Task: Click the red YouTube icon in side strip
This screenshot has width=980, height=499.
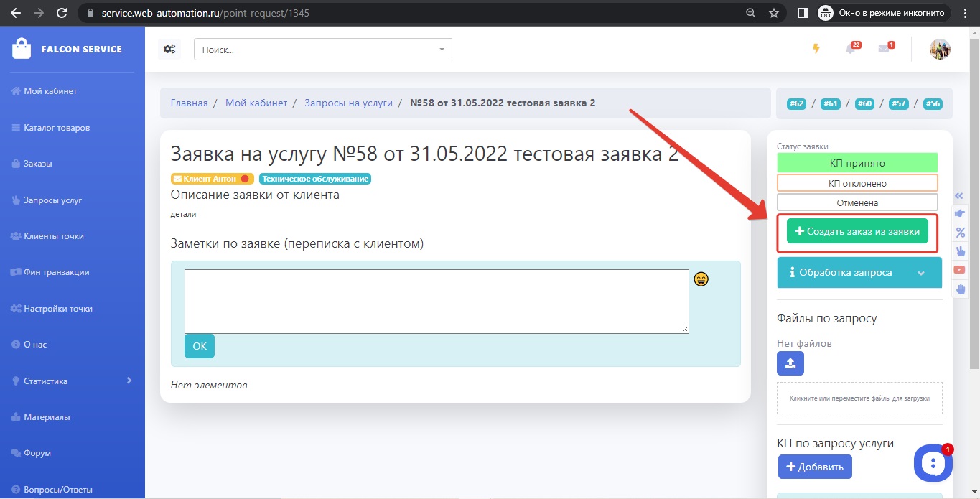Action: click(960, 270)
